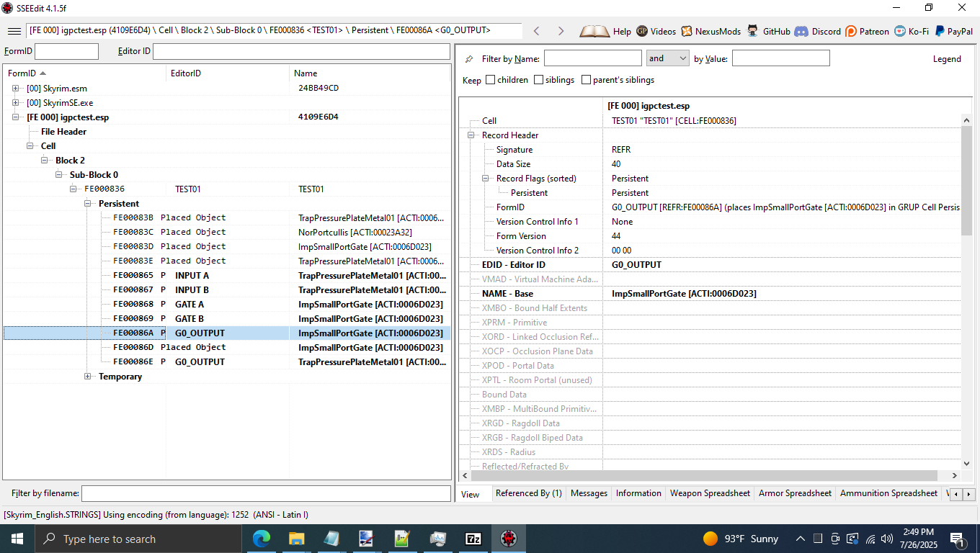Launch Microsoft Edge from the taskbar
This screenshot has width=980, height=553.
pos(261,539)
